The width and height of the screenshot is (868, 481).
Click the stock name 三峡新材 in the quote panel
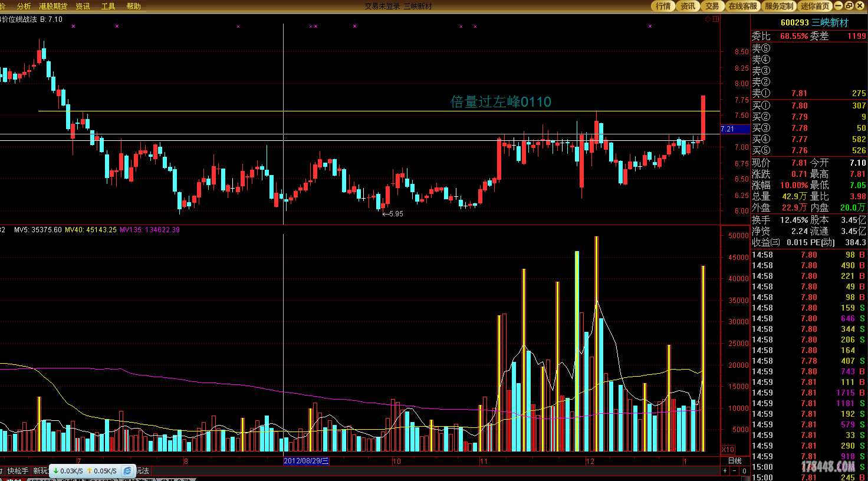830,22
